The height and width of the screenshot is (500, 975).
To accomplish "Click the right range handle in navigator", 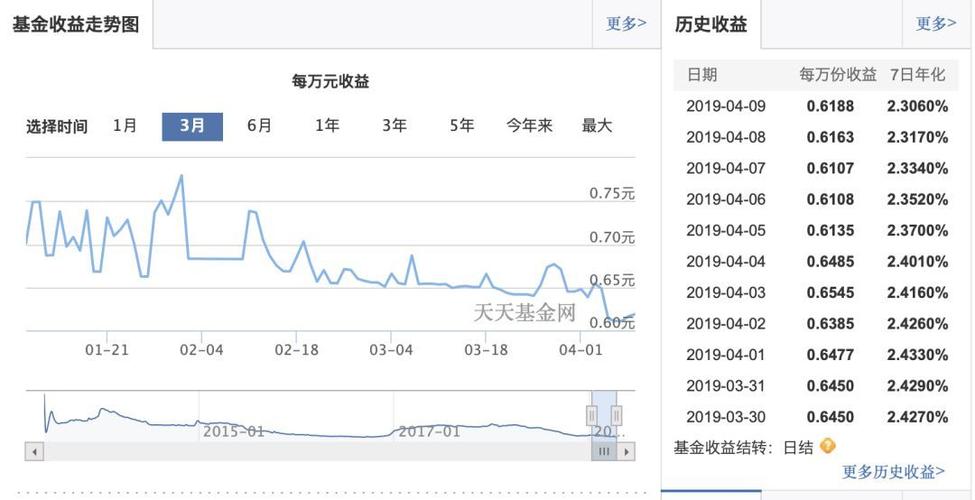I will click(617, 415).
